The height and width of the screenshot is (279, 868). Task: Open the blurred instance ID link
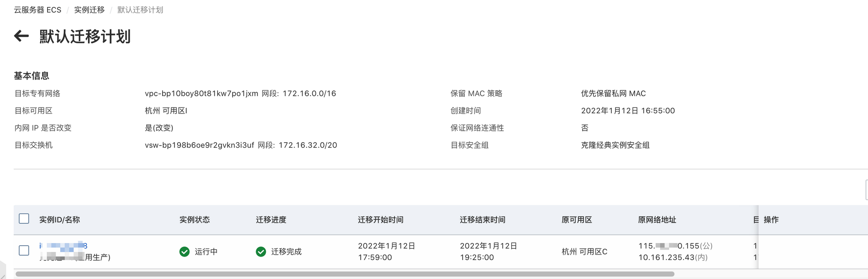[63, 246]
